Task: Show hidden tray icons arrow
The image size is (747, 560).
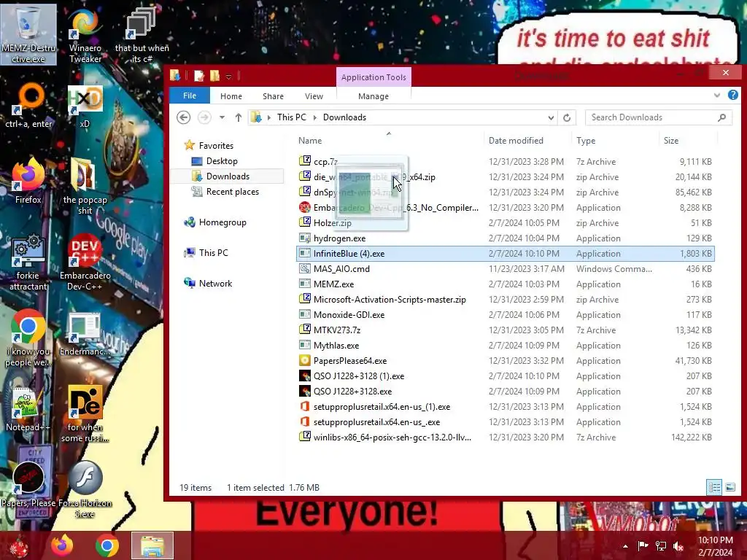Action: pos(625,546)
